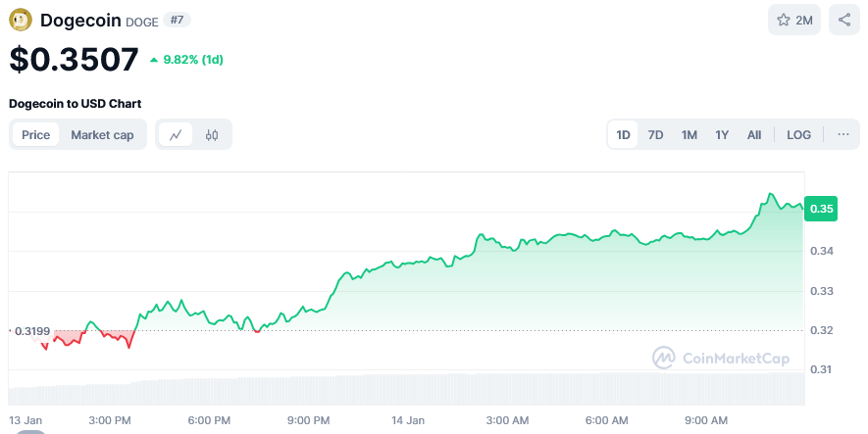The image size is (868, 434).
Task: Click the 13 Jan x-axis label
Action: pyautogui.click(x=26, y=420)
